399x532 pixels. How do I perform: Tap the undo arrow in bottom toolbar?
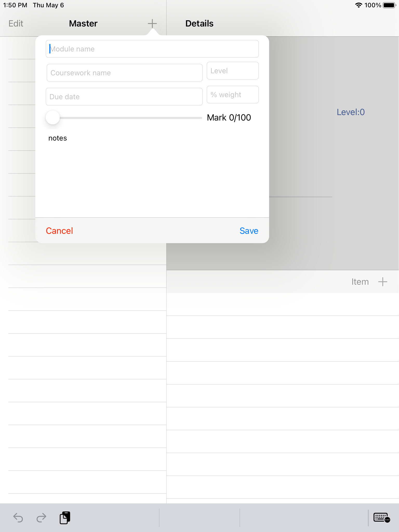[18, 518]
